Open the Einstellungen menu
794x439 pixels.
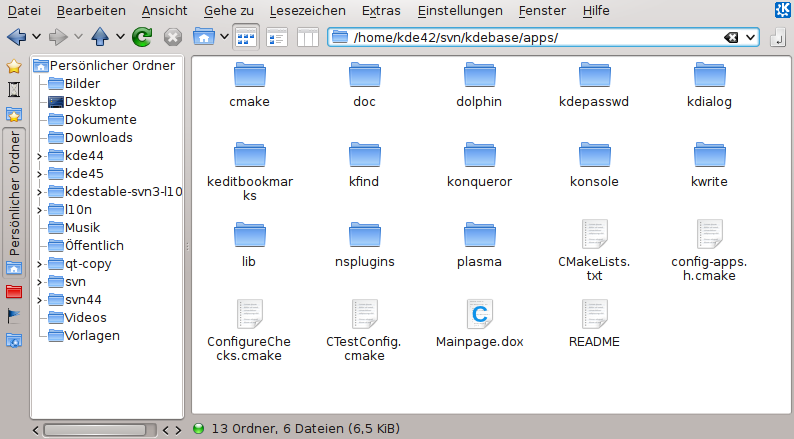pyautogui.click(x=459, y=10)
